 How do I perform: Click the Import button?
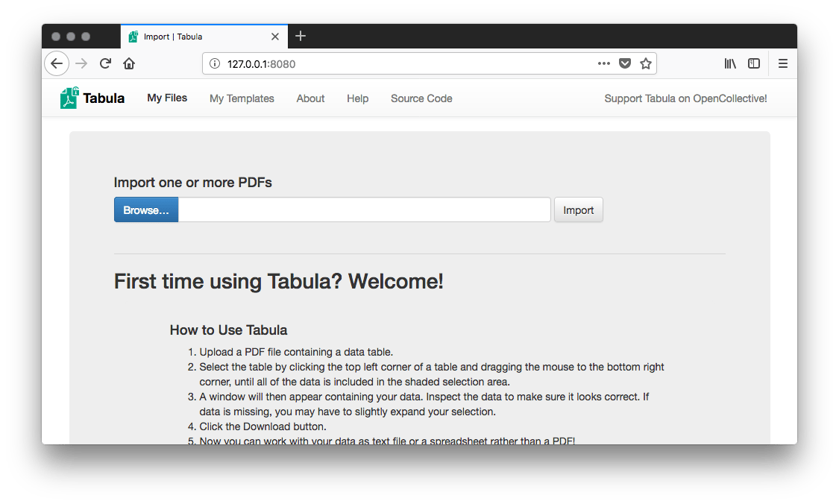(578, 210)
